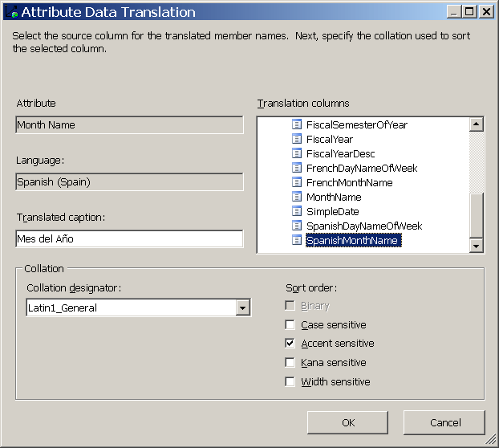Choose FrenchDayNameOfWeek column
499x448 pixels.
pyautogui.click(x=362, y=168)
